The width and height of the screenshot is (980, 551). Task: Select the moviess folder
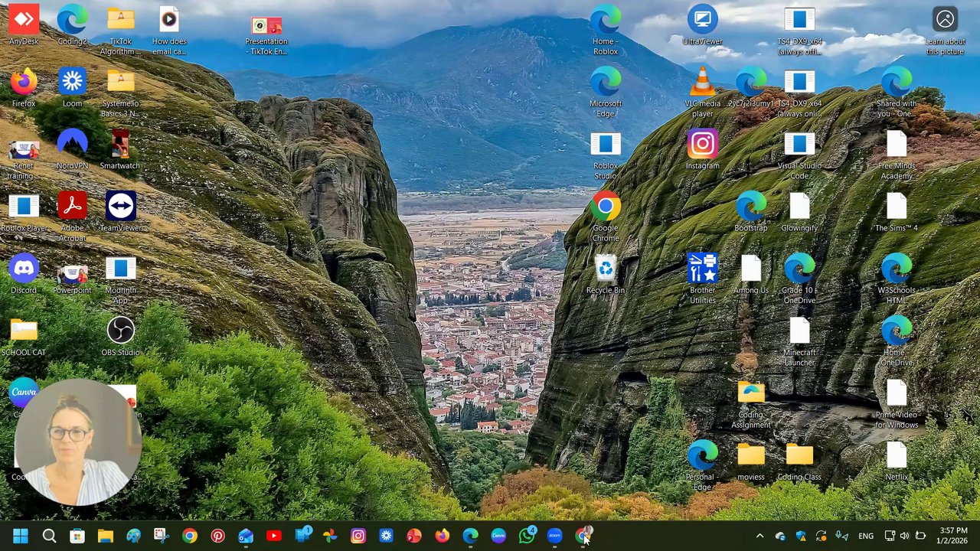click(x=751, y=461)
